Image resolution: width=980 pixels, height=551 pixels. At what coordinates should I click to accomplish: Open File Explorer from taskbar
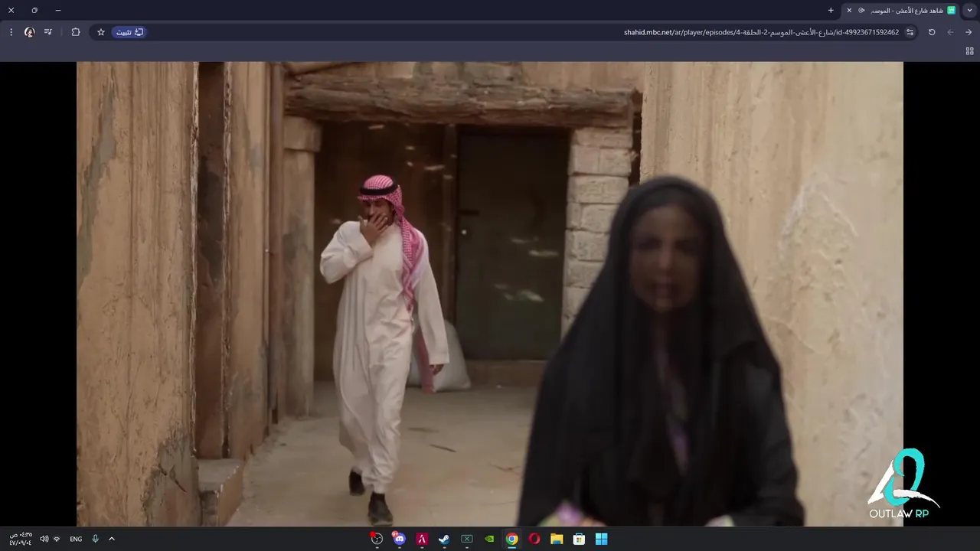tap(557, 539)
